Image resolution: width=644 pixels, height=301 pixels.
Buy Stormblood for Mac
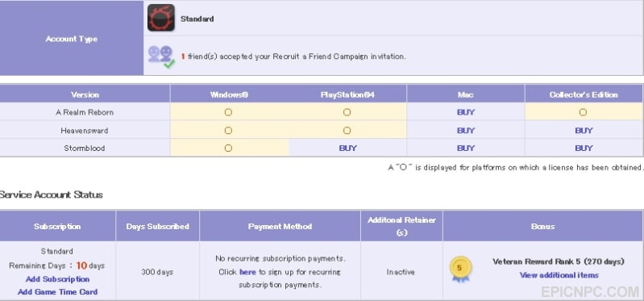[x=466, y=148]
